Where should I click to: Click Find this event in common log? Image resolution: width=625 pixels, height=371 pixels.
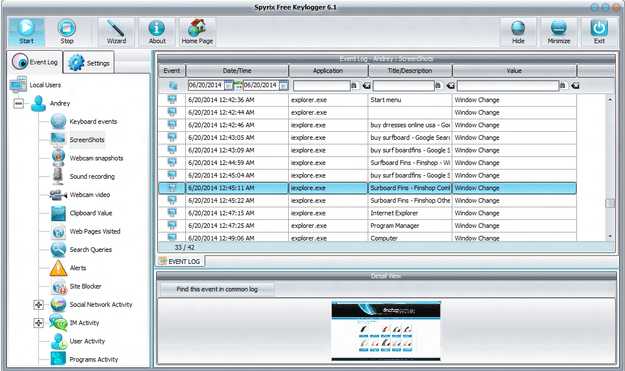coord(217,289)
